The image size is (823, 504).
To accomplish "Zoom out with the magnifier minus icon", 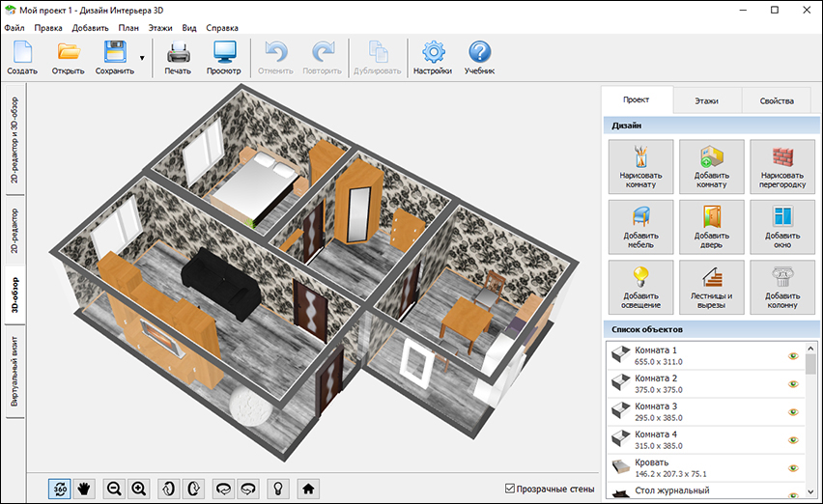I will pyautogui.click(x=115, y=489).
